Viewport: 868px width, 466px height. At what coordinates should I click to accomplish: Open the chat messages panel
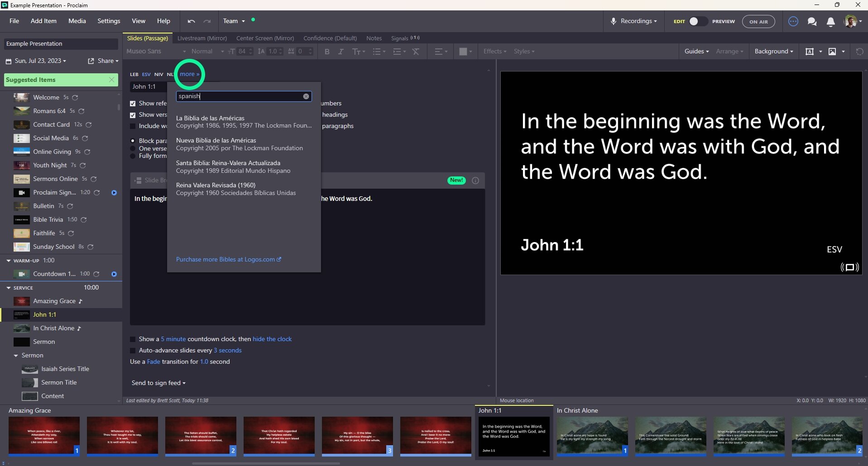tap(812, 21)
